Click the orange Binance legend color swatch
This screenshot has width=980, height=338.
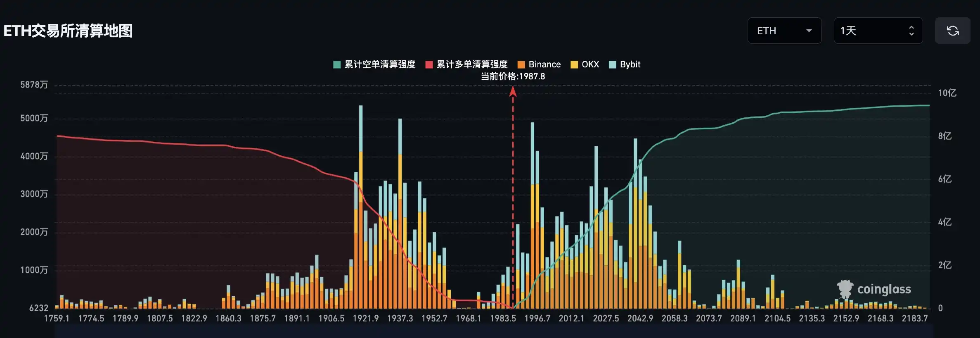tap(521, 64)
